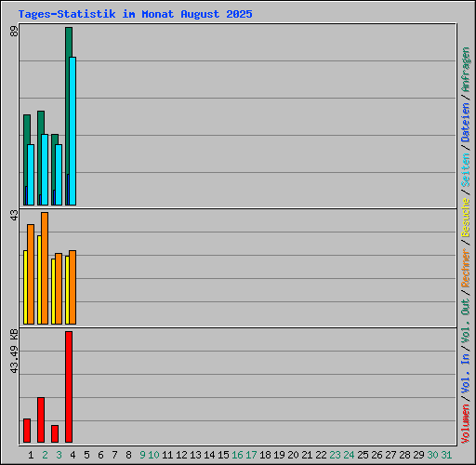Click the orange Rechner legend label
Screen dimensions: 476x465
pos(466,268)
